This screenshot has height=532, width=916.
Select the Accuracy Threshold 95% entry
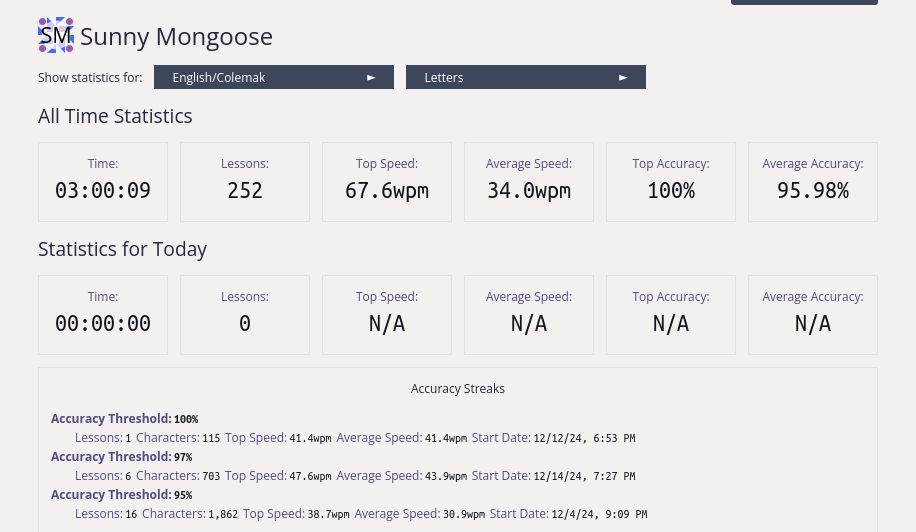(121, 495)
